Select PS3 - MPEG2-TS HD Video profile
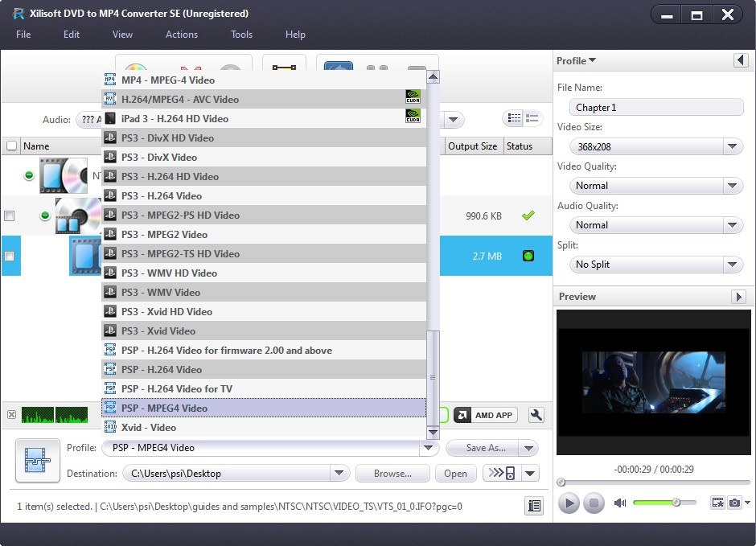The height and width of the screenshot is (546, 756). point(264,253)
